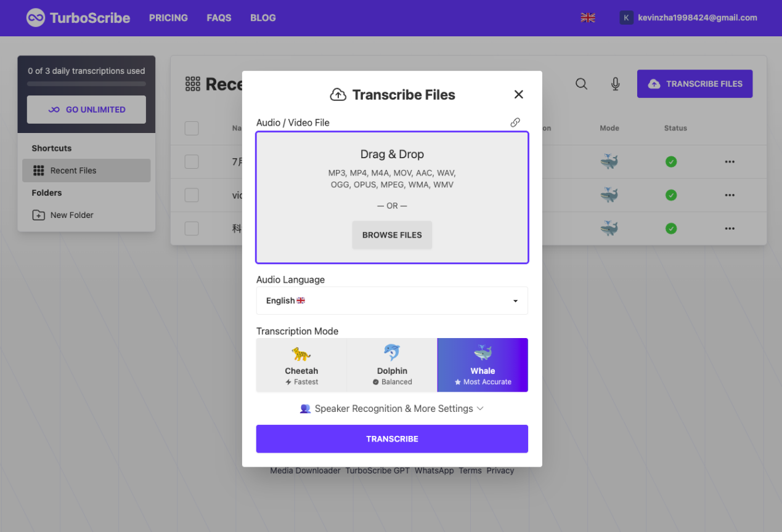Click the microphone record icon
Image resolution: width=782 pixels, height=532 pixels.
(x=615, y=84)
